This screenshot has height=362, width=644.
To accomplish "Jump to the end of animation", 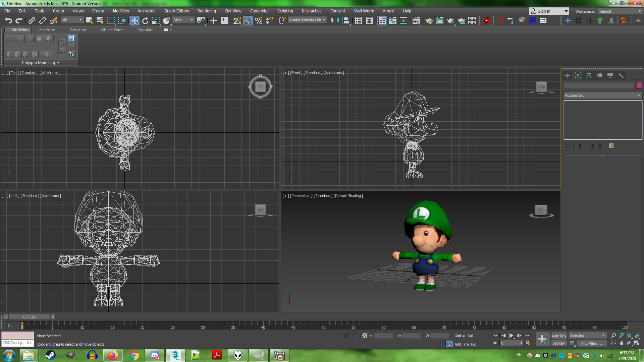I will (x=528, y=336).
